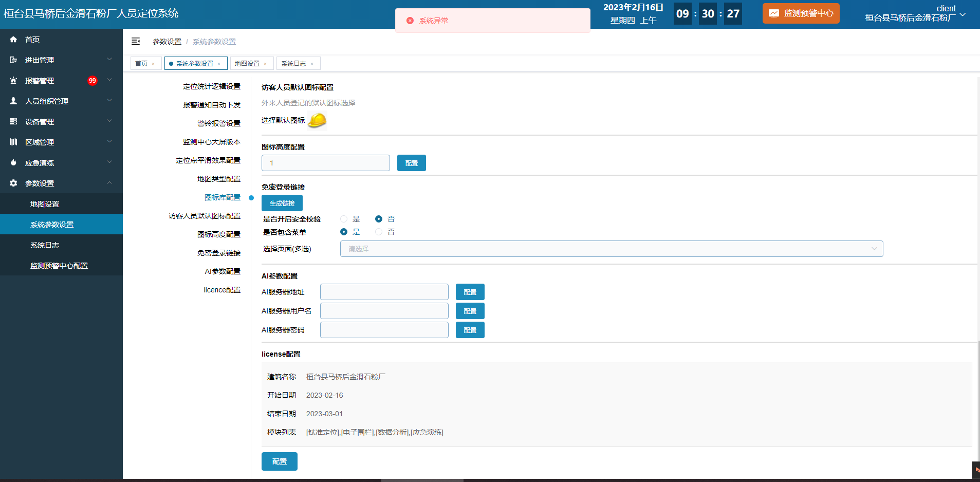Click the 系统异常 error icon
The width and height of the screenshot is (980, 482).
(410, 21)
